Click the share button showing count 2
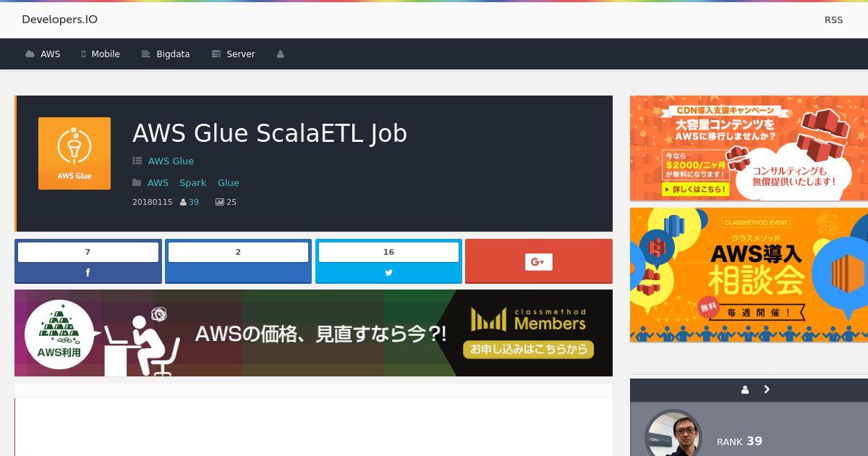Viewport: 868px width, 456px height. pos(238,261)
